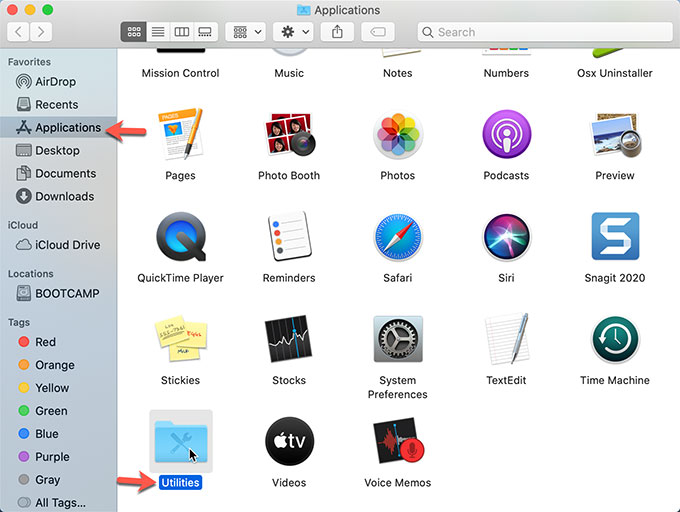Switch to gallery view
Viewport: 680px width, 512px height.
coord(205,32)
